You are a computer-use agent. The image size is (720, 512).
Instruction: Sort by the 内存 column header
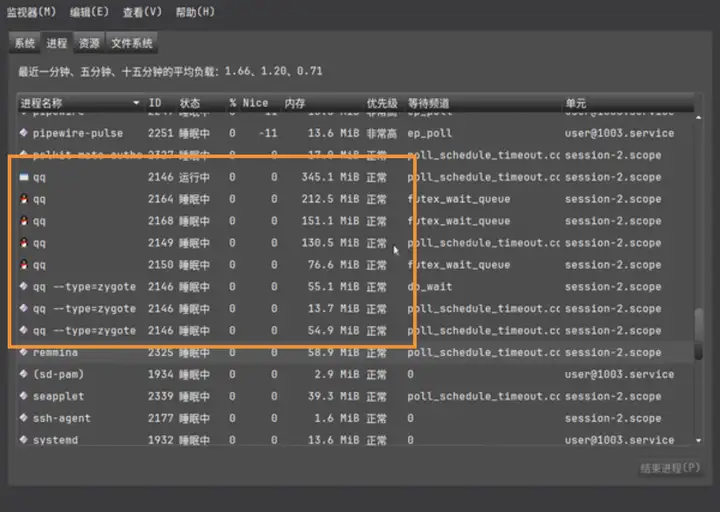295,102
